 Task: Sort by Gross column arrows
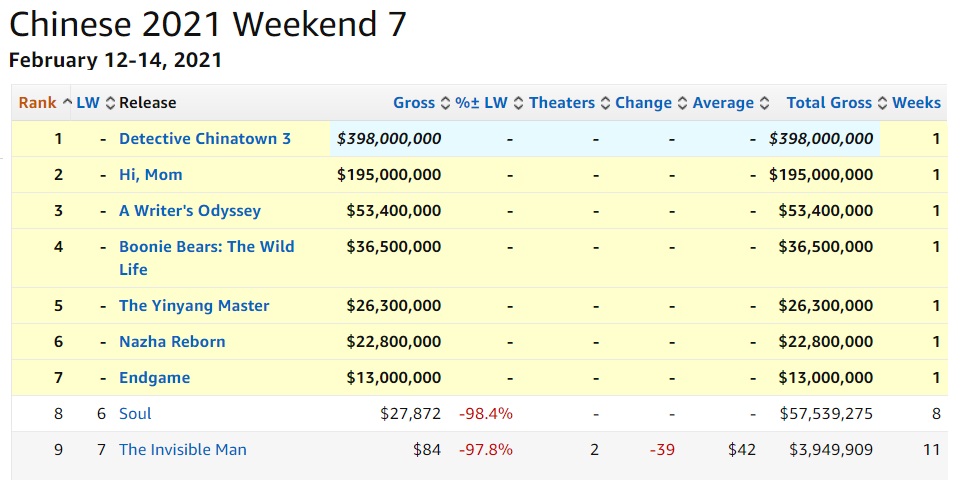point(445,103)
